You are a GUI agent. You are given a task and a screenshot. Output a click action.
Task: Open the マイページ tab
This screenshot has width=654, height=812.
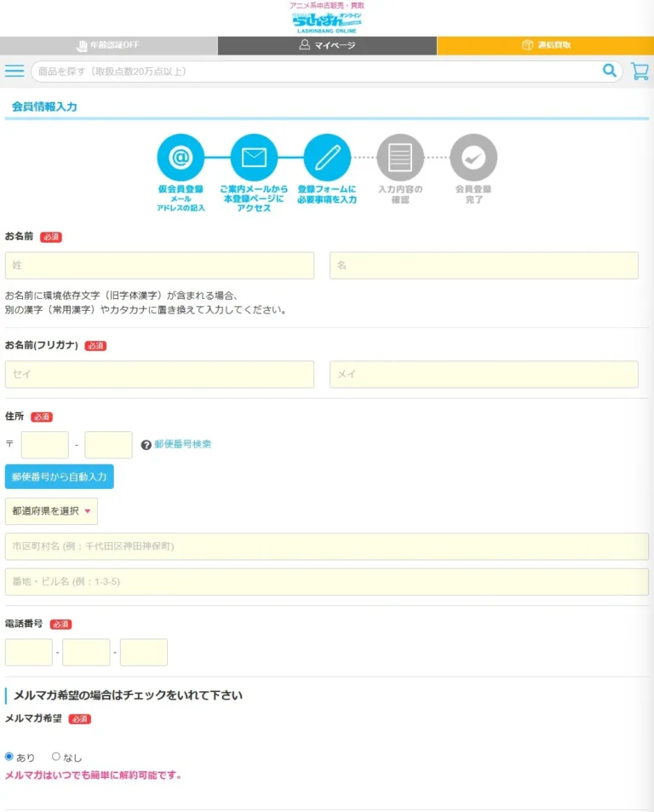coord(327,45)
